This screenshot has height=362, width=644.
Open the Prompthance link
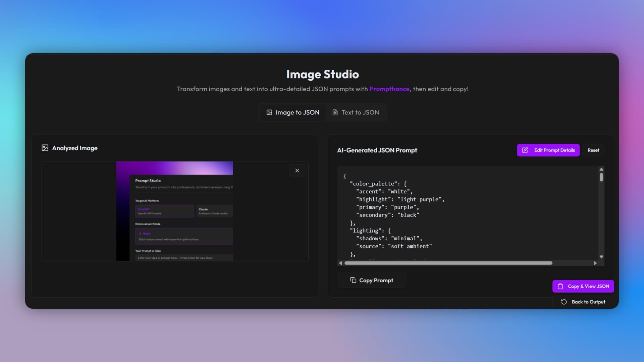point(389,89)
